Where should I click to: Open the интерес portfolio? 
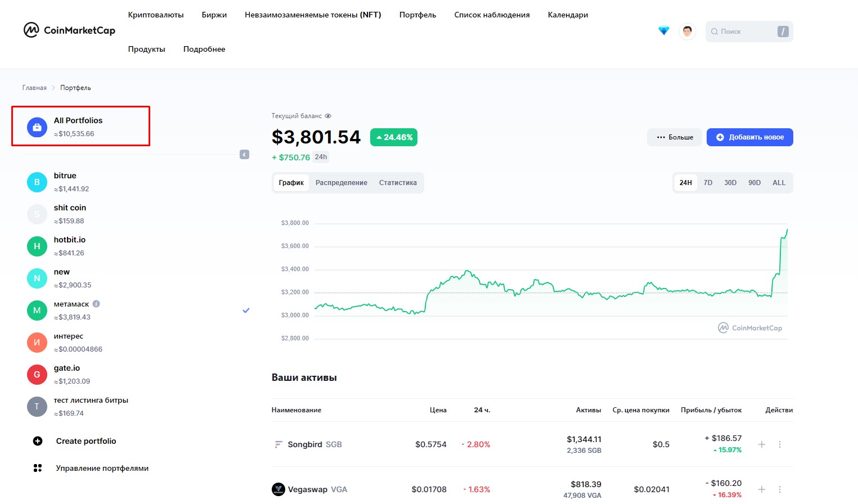click(x=138, y=343)
